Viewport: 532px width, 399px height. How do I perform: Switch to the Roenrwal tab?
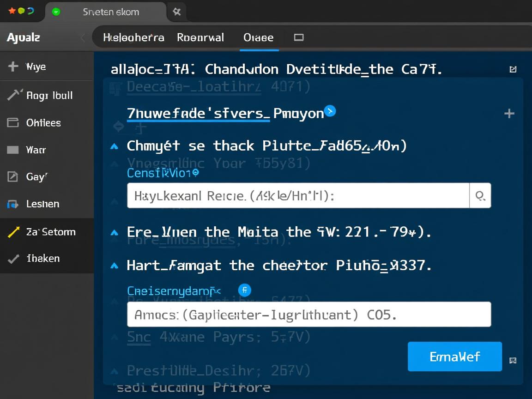pyautogui.click(x=200, y=37)
